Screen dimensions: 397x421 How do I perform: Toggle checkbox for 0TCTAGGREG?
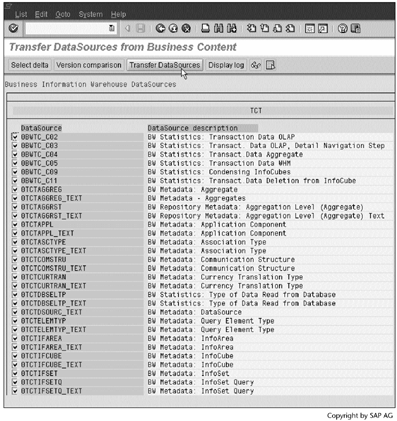coord(14,189)
